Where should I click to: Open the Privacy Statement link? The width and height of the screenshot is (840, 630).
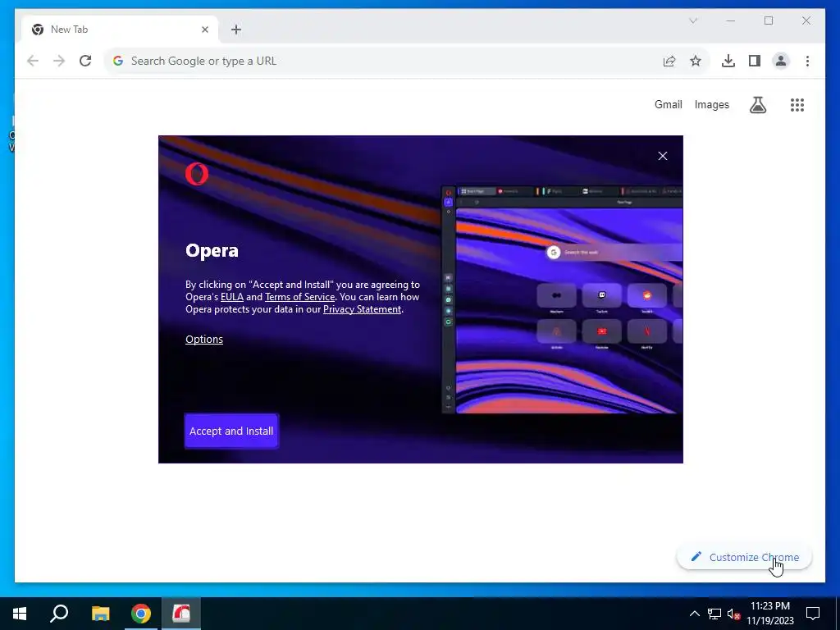tap(362, 309)
